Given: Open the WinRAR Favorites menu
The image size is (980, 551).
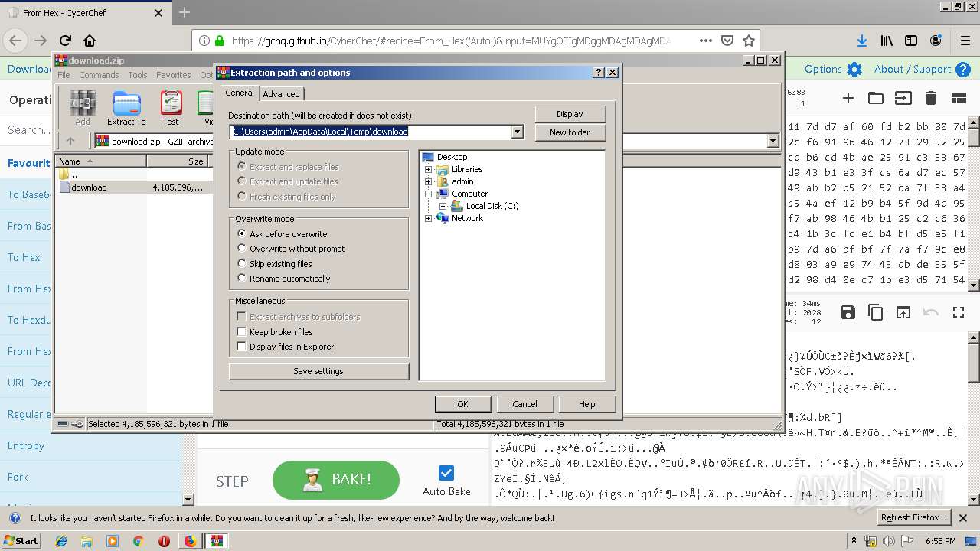Looking at the screenshot, I should click(x=174, y=75).
